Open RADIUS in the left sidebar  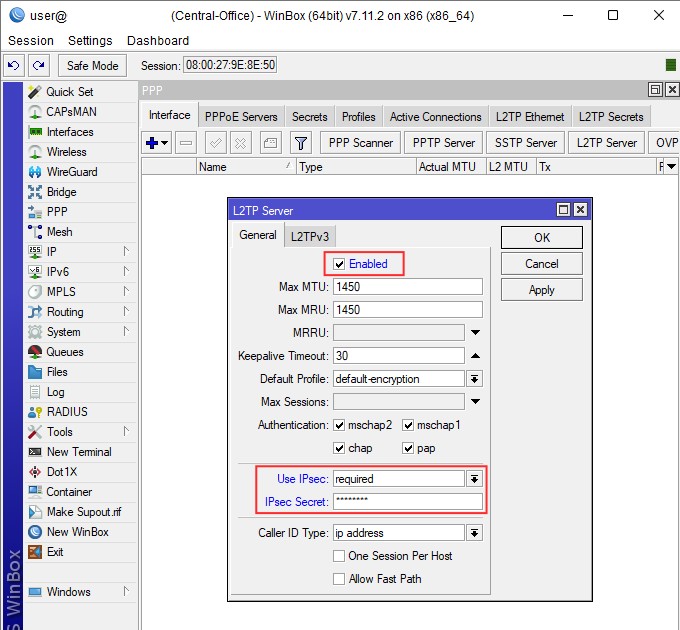pyautogui.click(x=66, y=412)
